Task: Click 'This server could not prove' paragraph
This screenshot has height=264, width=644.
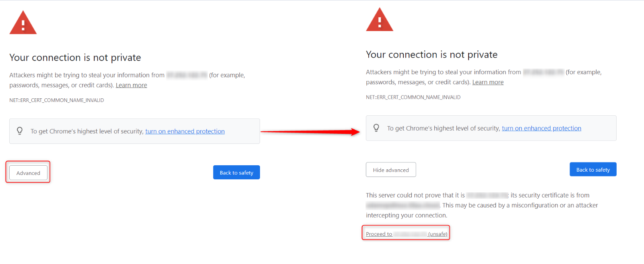Action: pyautogui.click(x=482, y=205)
